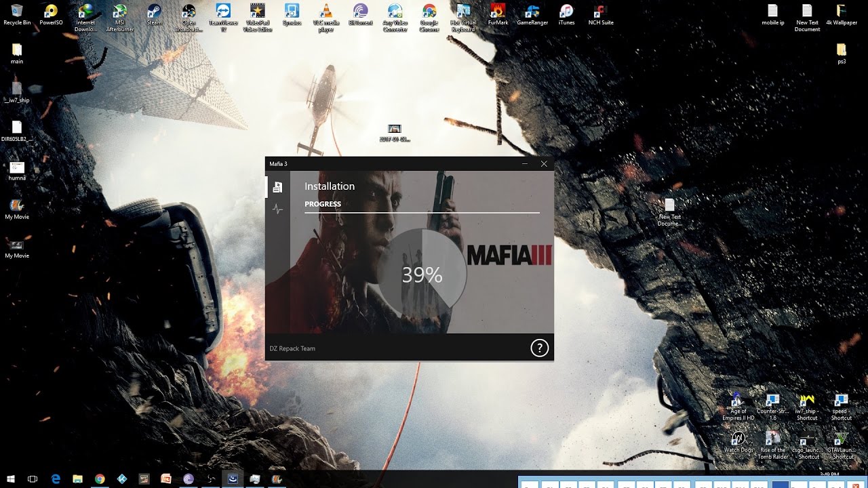Open Chrome from the taskbar
Screen dimensions: 868x488
tap(100, 479)
